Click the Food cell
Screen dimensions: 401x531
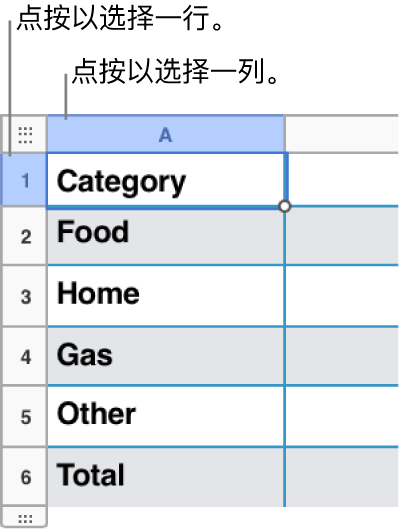pos(166,236)
